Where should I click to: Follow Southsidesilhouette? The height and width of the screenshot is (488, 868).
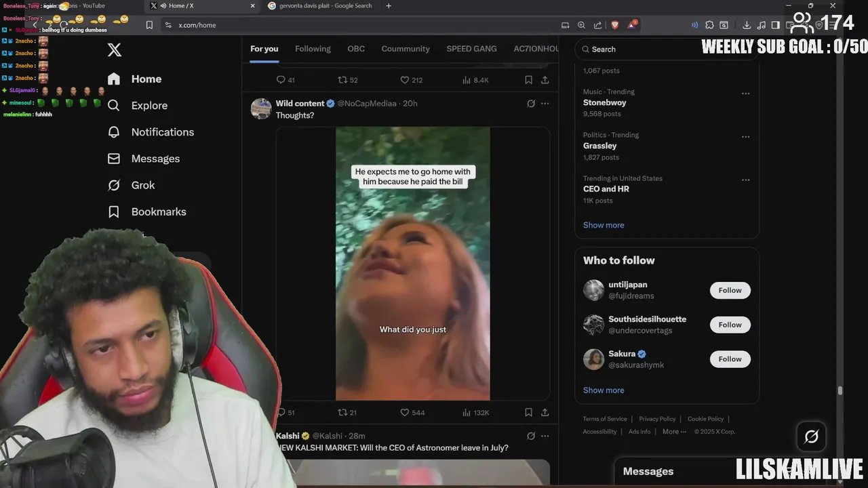[x=730, y=325]
